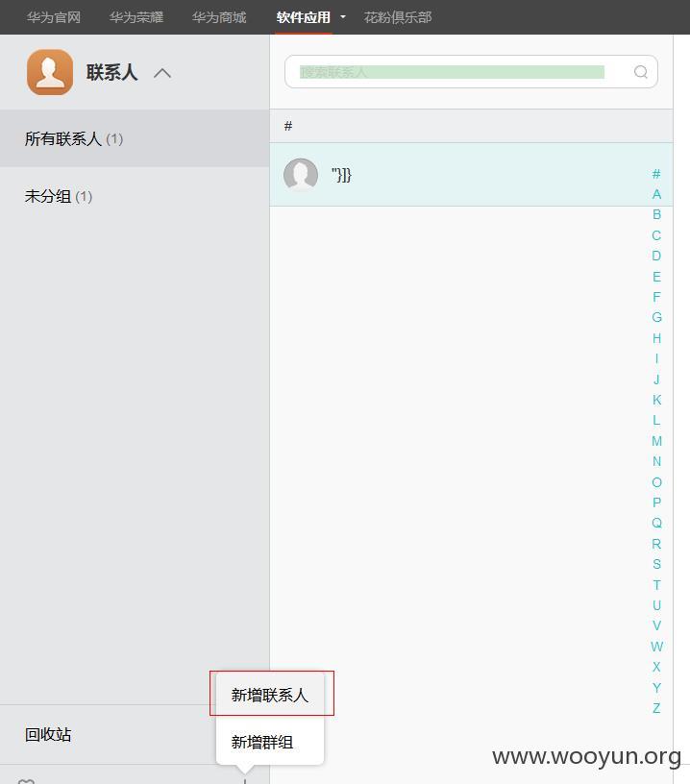
Task: Select 所有联系人 group
Action: click(135, 138)
